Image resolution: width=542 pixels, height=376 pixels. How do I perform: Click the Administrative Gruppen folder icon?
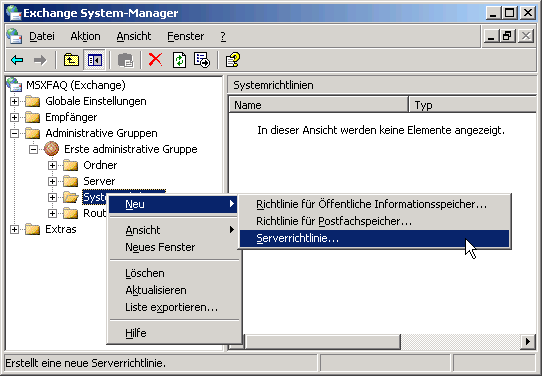33,133
